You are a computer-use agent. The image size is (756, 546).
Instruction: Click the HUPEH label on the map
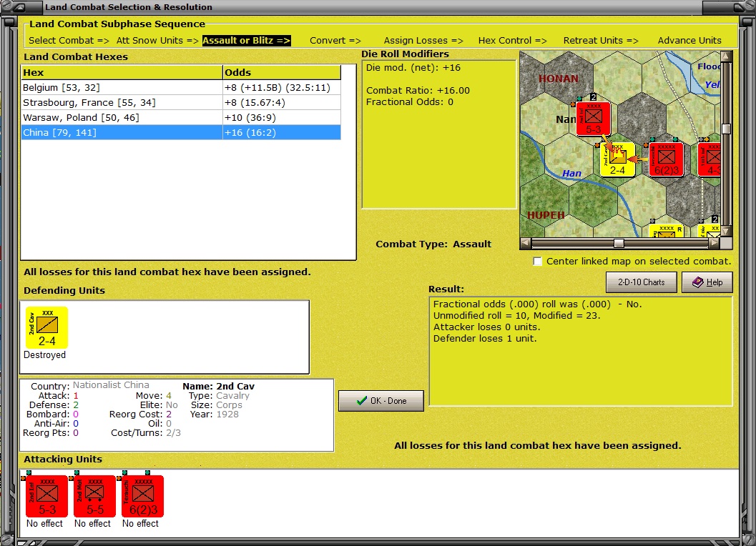[546, 215]
